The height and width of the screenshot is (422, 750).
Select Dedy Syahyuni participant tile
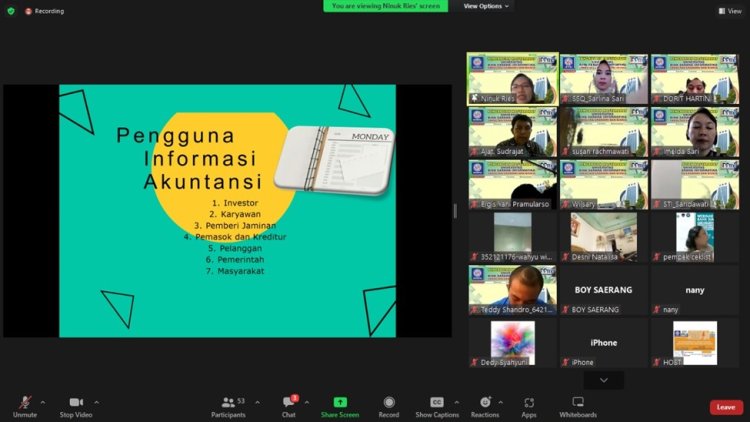coord(512,343)
